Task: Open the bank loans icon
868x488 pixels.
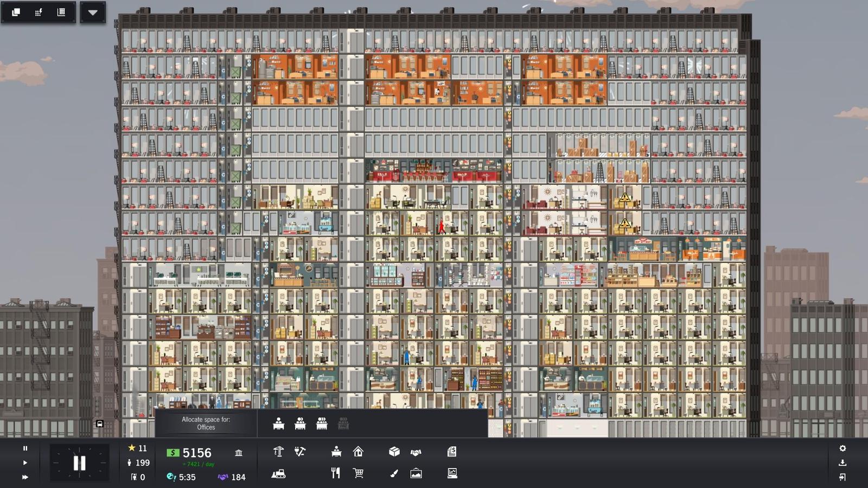Action: (x=239, y=453)
